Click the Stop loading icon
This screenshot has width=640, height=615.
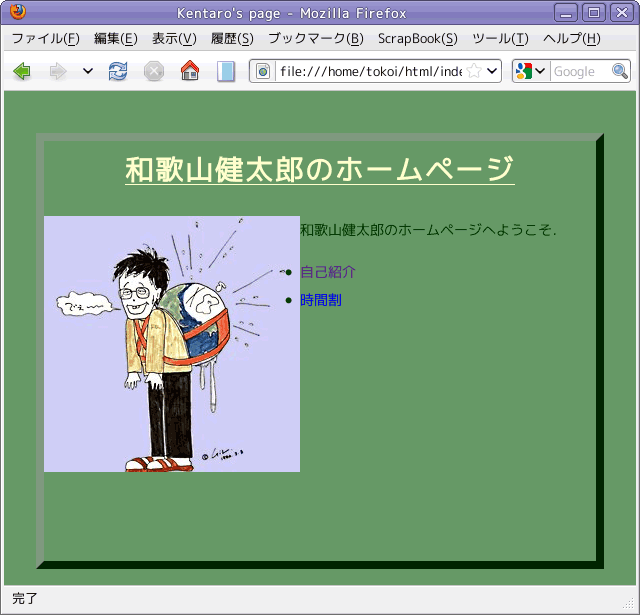coord(154,71)
